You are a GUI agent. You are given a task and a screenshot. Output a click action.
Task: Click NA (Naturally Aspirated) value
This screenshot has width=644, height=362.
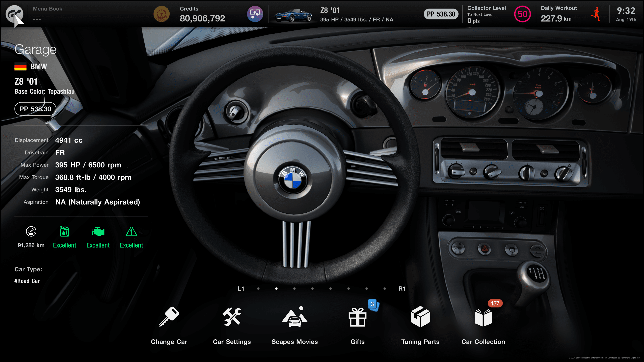(x=97, y=202)
